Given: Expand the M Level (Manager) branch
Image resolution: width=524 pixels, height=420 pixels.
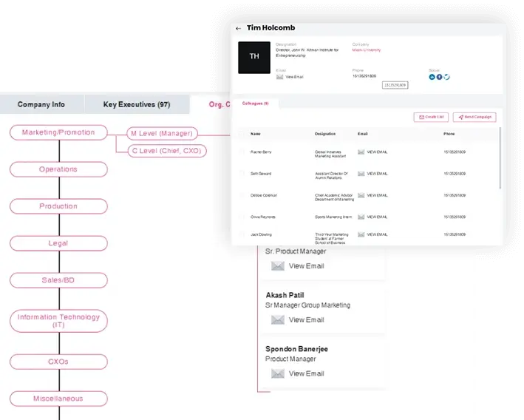Looking at the screenshot, I should [160, 133].
